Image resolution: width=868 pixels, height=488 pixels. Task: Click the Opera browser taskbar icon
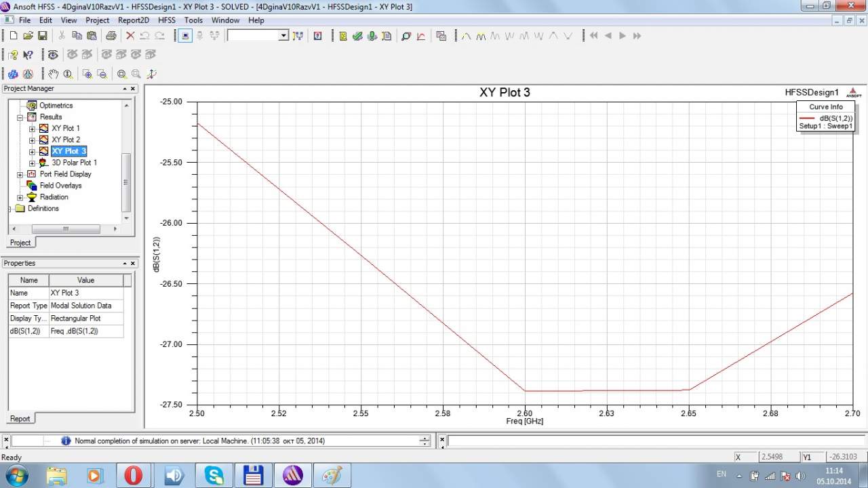[x=134, y=475]
